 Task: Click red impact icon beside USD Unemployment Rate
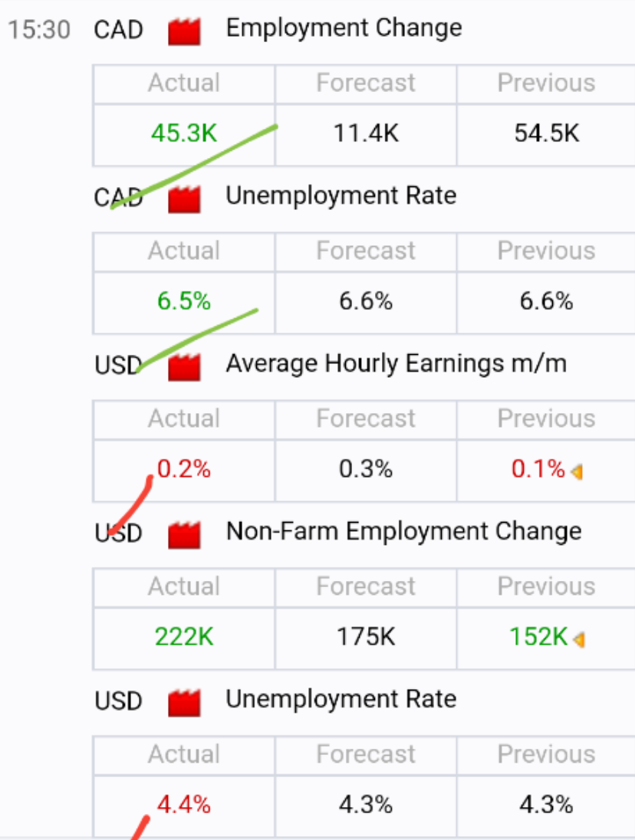point(184,702)
